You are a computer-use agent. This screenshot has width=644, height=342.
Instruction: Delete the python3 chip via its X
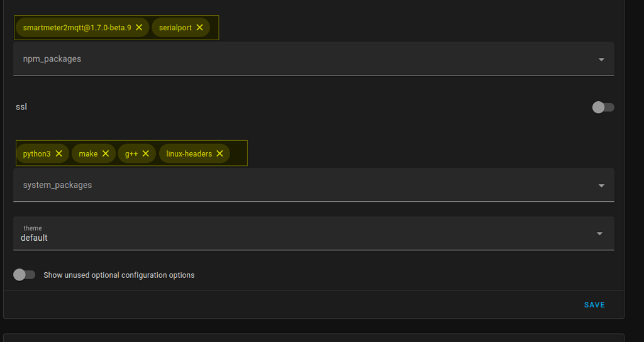(58, 153)
